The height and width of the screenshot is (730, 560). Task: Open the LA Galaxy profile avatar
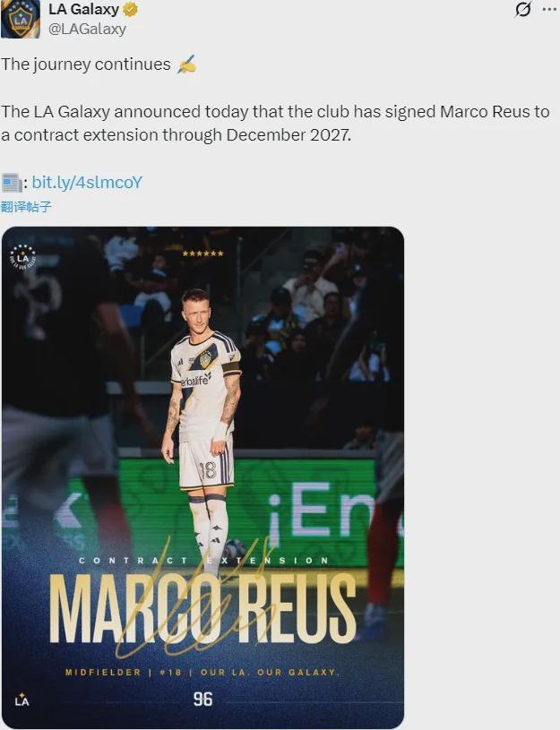pyautogui.click(x=20, y=19)
